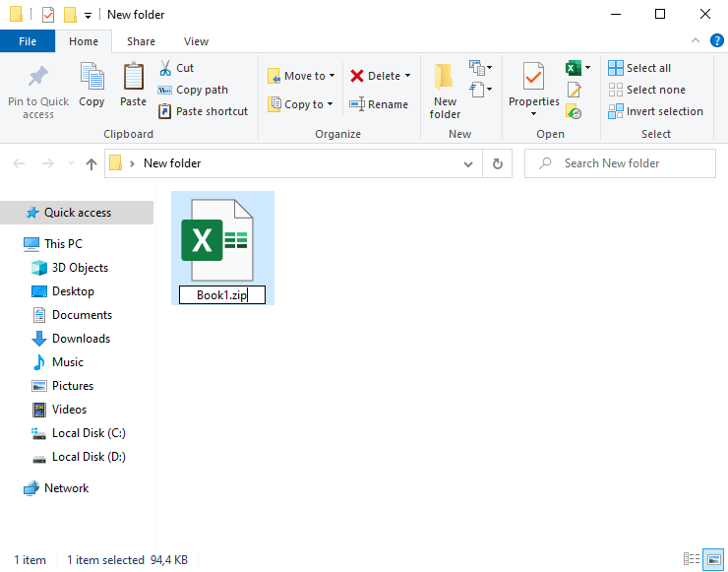Switch to details view in status bar
The height and width of the screenshot is (572, 728).
[692, 559]
